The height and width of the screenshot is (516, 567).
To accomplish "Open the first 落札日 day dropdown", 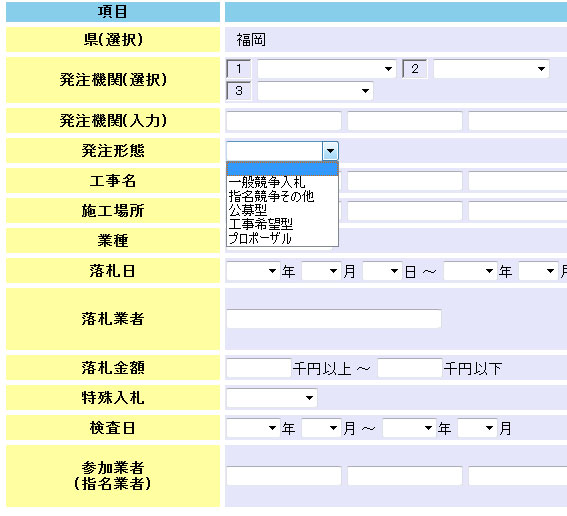I will 382,271.
